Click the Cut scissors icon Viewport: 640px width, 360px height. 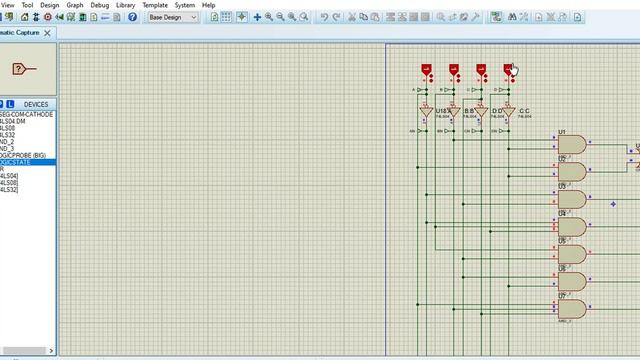[352, 17]
